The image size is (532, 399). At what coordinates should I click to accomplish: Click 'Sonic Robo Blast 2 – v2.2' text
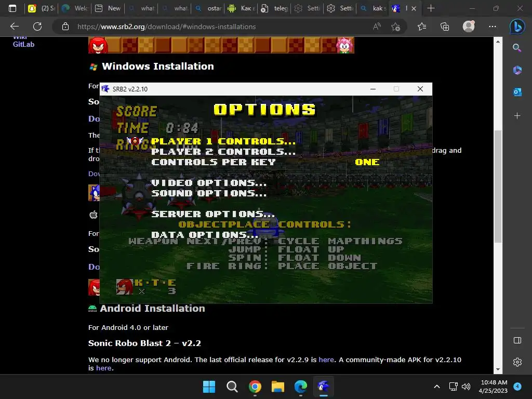pyautogui.click(x=144, y=343)
